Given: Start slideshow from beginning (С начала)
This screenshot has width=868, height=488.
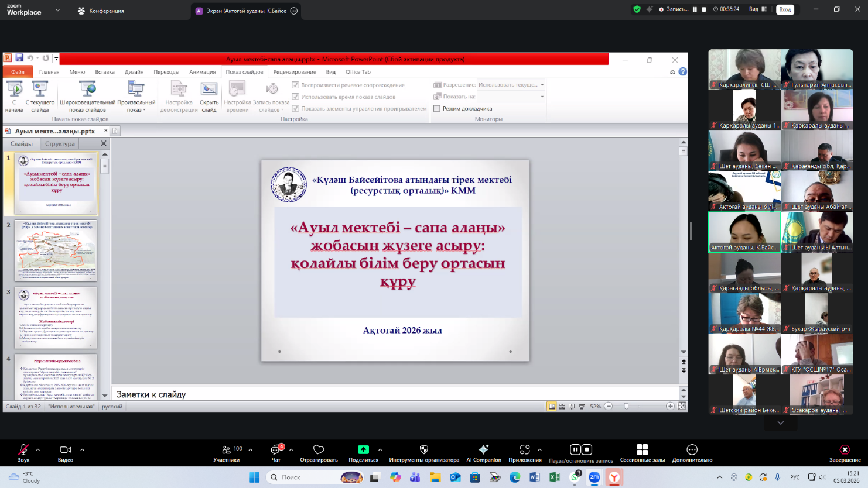Looking at the screenshot, I should click(x=15, y=97).
